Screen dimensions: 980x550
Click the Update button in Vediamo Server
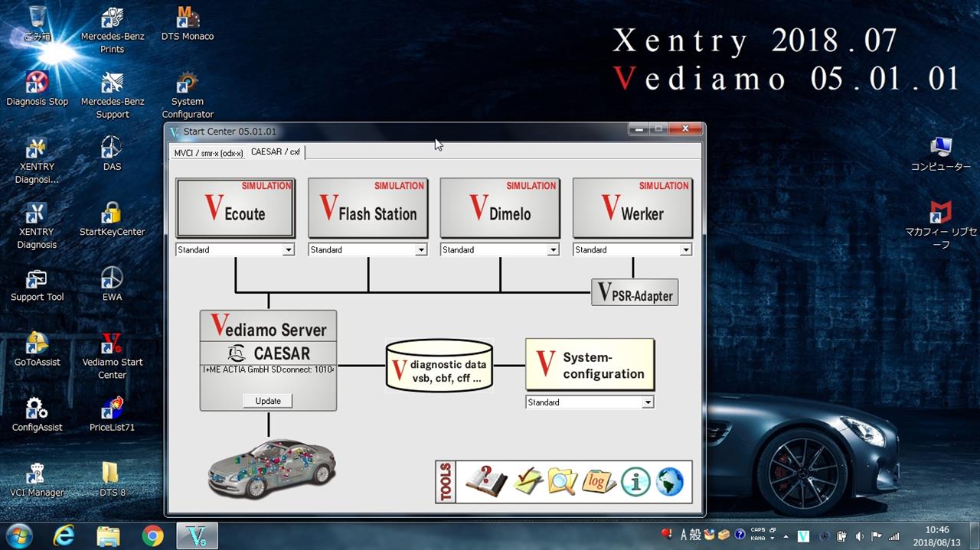pyautogui.click(x=268, y=401)
